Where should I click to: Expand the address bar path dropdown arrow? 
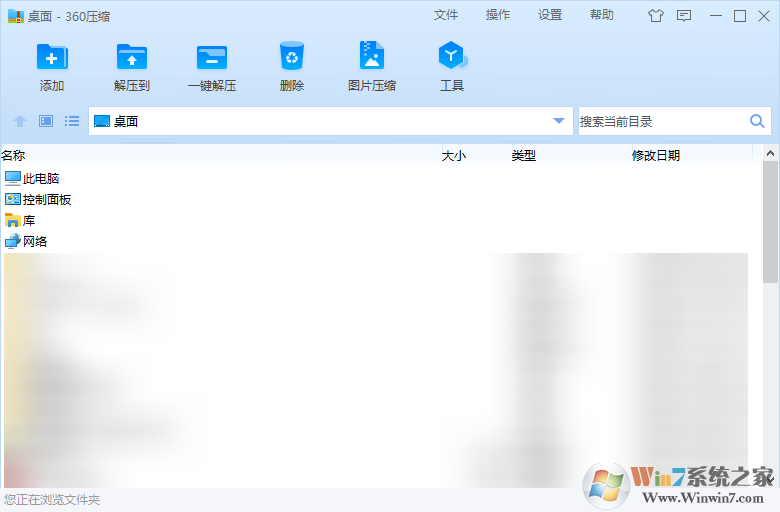click(x=559, y=121)
